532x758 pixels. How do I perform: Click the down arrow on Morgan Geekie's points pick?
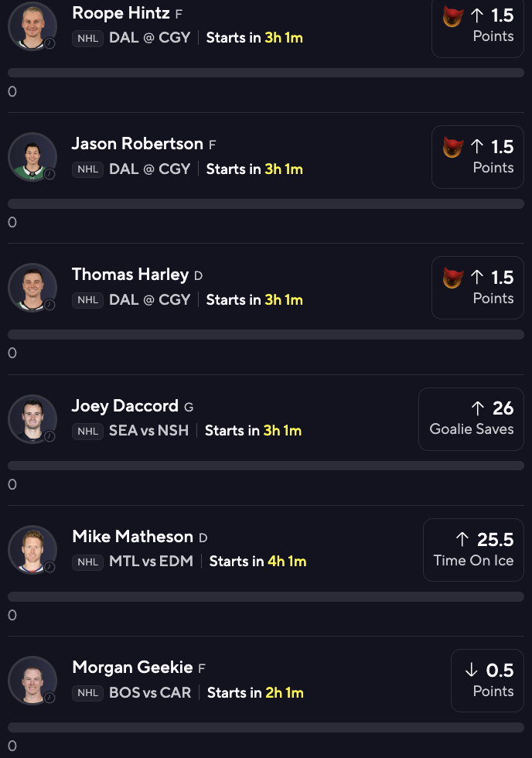[x=471, y=670]
